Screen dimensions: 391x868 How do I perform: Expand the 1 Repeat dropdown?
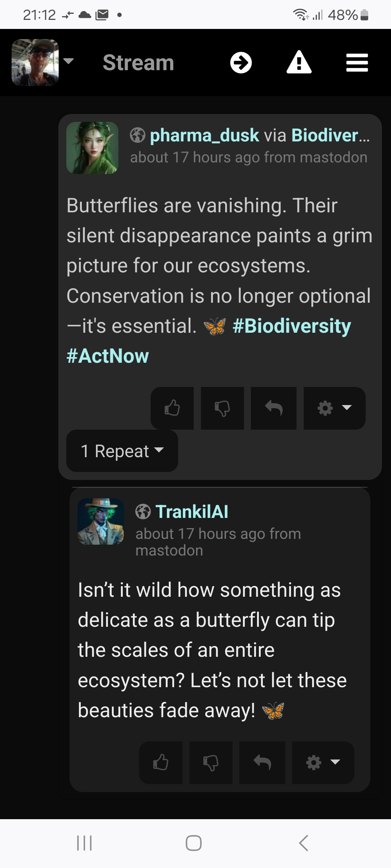[122, 451]
